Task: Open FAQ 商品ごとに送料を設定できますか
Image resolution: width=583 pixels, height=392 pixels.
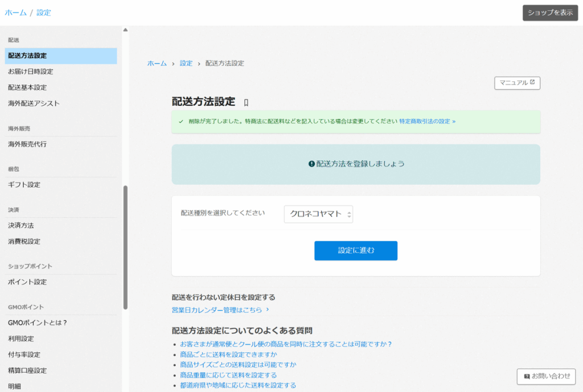Action: 229,354
